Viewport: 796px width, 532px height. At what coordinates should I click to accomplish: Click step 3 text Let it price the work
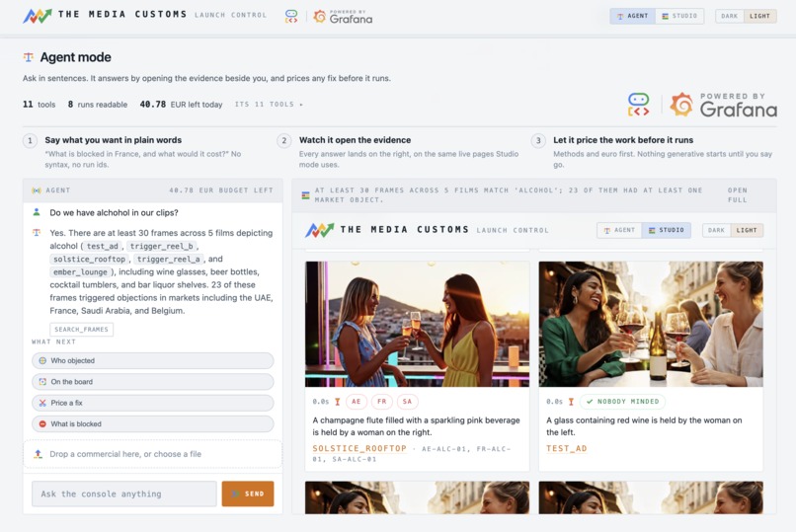[623, 140]
